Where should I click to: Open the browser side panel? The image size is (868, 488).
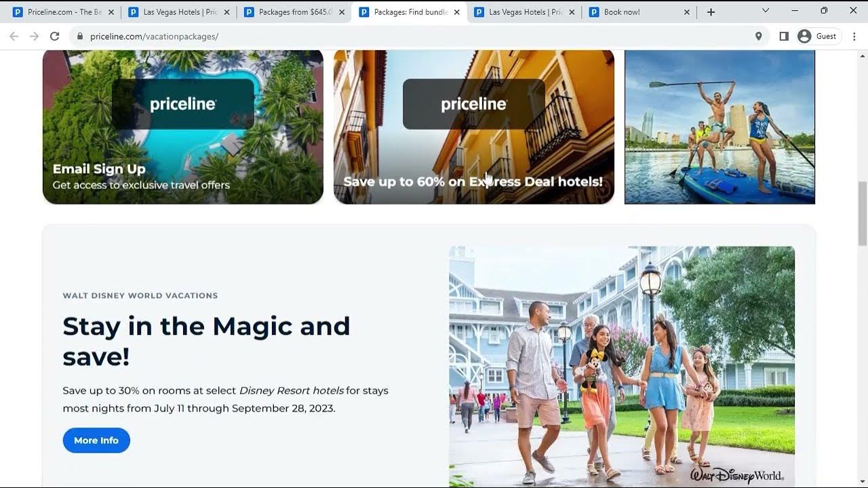coord(784,37)
